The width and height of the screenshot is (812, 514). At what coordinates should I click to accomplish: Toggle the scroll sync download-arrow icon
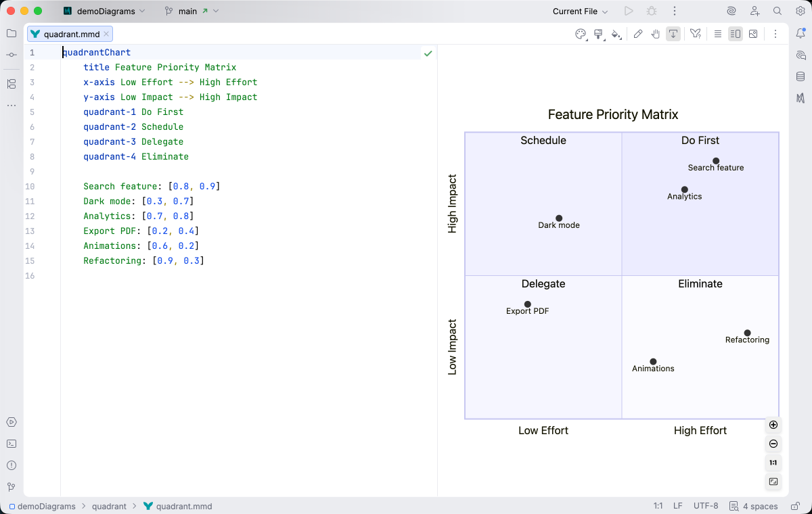point(673,34)
